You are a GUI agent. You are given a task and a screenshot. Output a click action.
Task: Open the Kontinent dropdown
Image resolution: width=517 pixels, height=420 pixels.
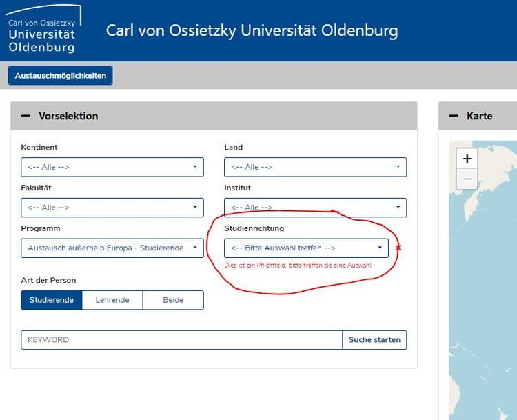[x=112, y=167]
